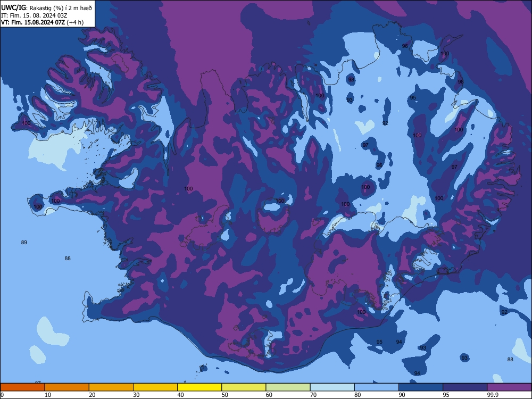
Task: Click the legend tick label '50'
Action: coord(225,395)
